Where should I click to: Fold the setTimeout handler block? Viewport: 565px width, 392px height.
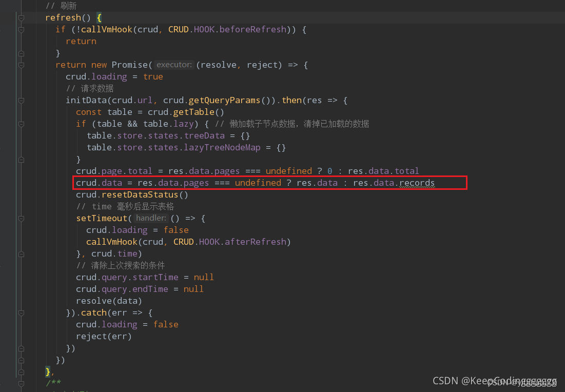[21, 219]
